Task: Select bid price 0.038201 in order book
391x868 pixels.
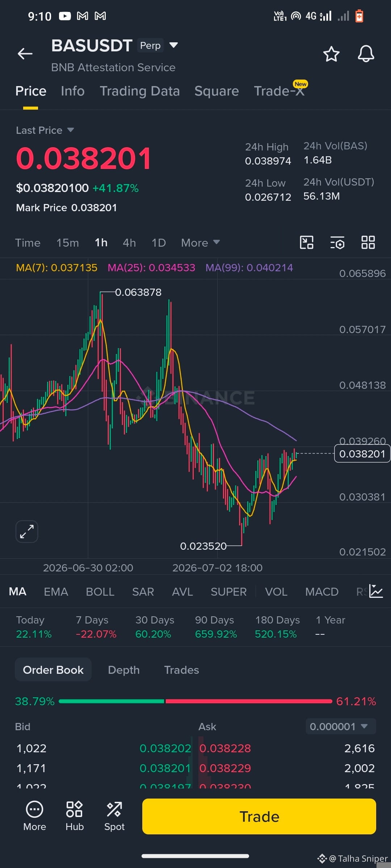Action: [165, 768]
